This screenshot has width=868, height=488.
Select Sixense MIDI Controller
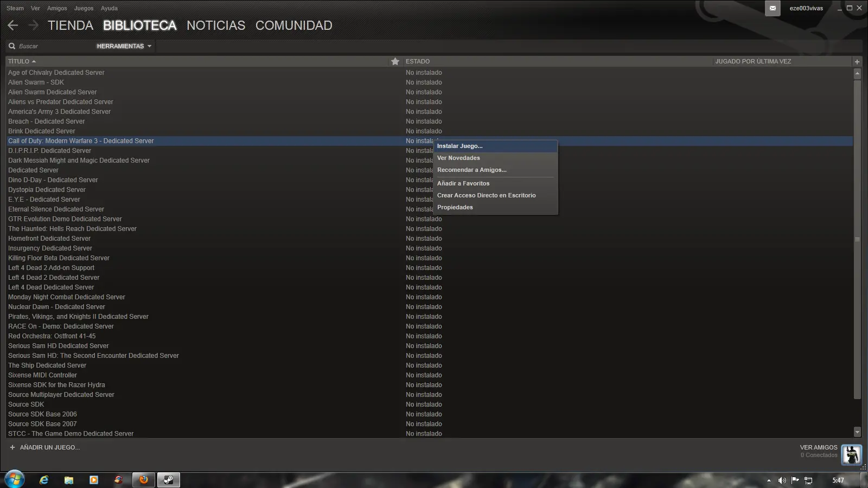(42, 375)
